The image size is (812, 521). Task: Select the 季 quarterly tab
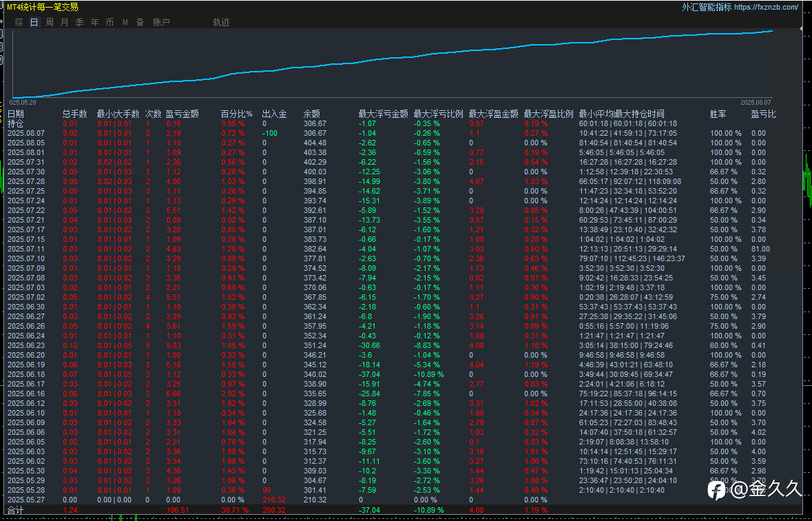(79, 22)
